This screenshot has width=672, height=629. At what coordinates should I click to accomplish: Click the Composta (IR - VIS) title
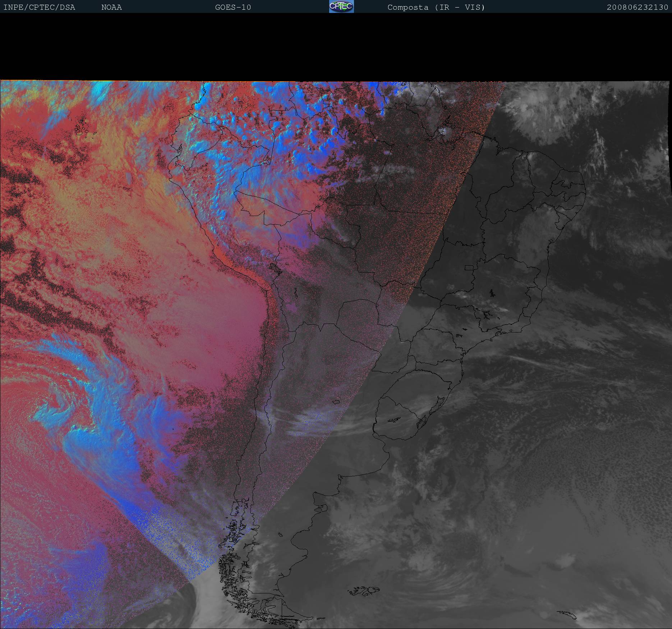pyautogui.click(x=436, y=8)
